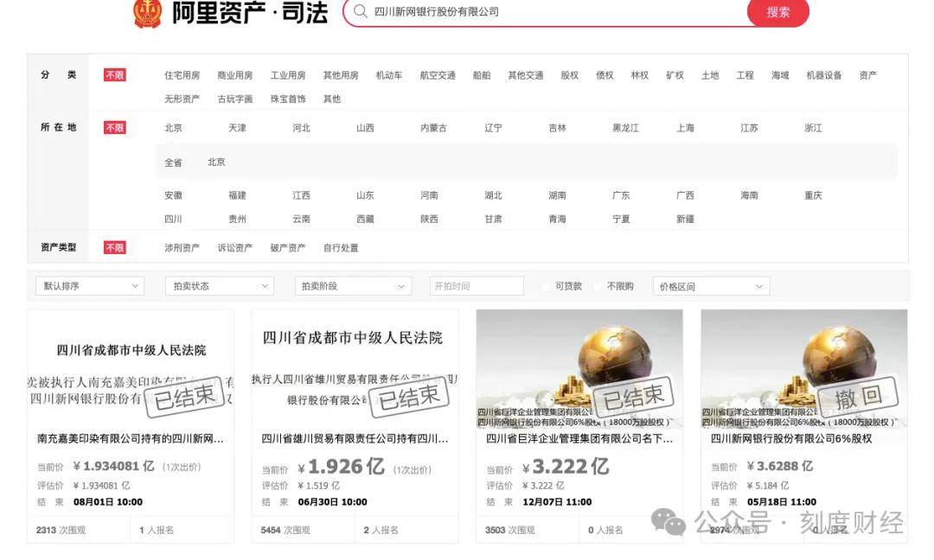Filter category by 机器设备
934x560 pixels.
pyautogui.click(x=824, y=75)
